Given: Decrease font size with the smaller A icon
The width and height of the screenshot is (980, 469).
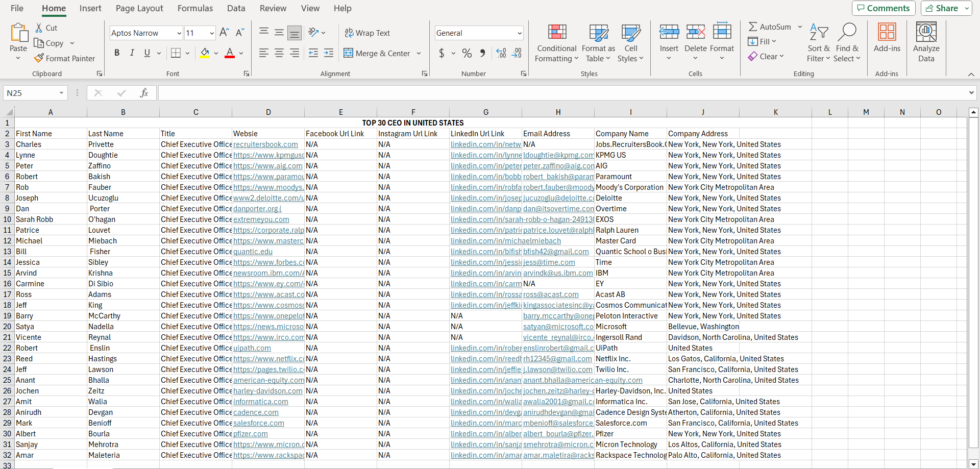Looking at the screenshot, I should [240, 33].
